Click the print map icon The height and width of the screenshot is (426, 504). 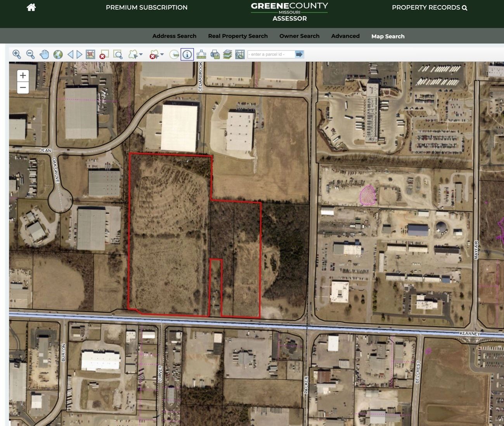click(215, 54)
